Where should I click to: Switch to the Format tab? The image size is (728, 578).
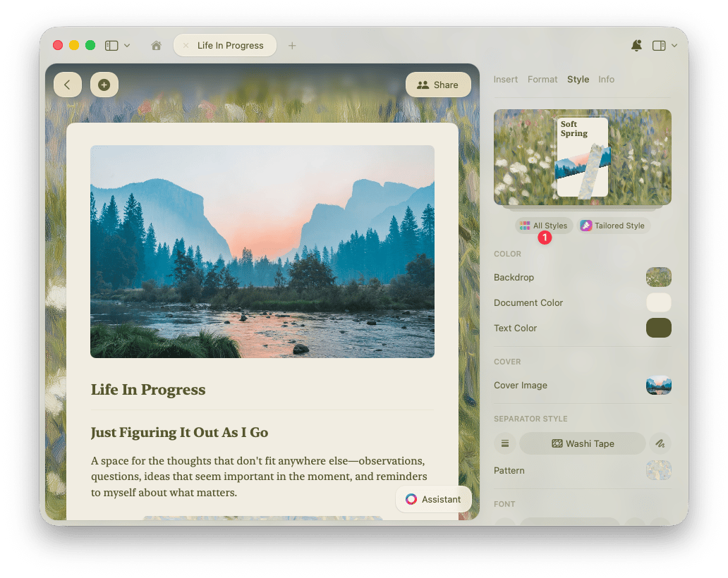[x=542, y=80]
